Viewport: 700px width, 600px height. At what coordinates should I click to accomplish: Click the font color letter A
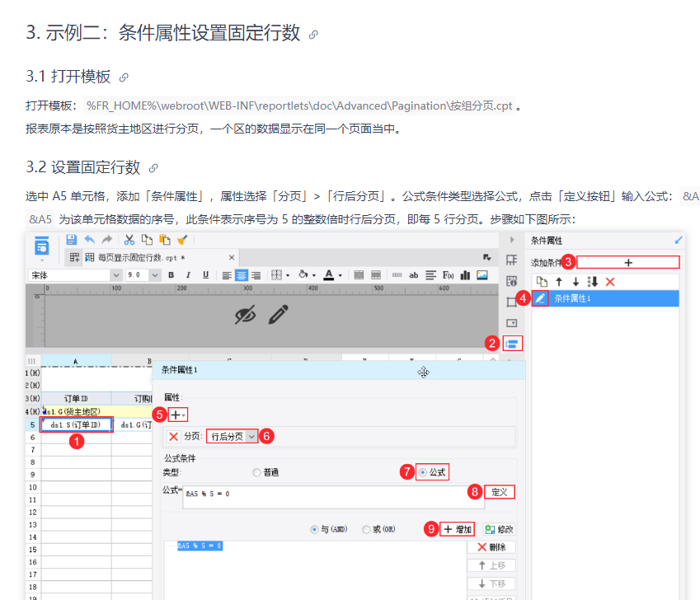point(329,274)
